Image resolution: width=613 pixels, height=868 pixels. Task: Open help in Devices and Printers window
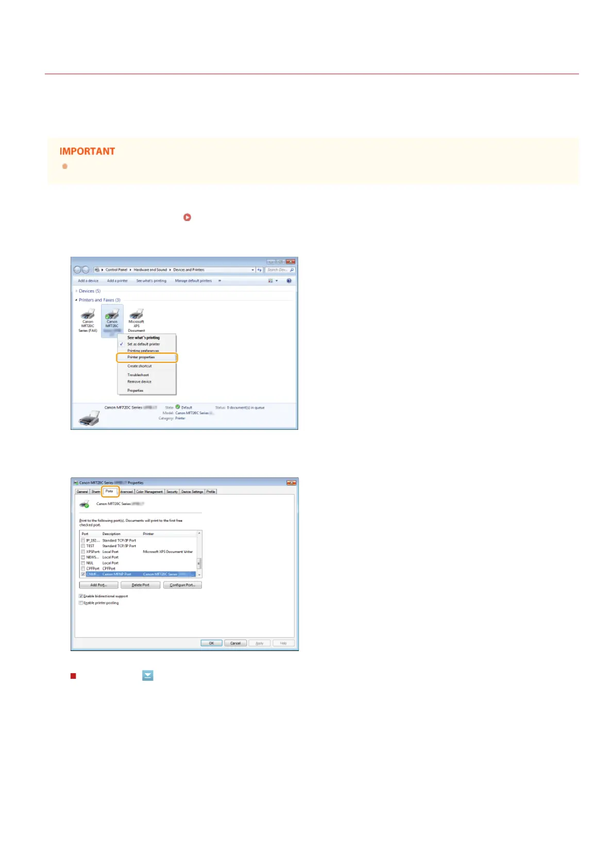pos(289,281)
